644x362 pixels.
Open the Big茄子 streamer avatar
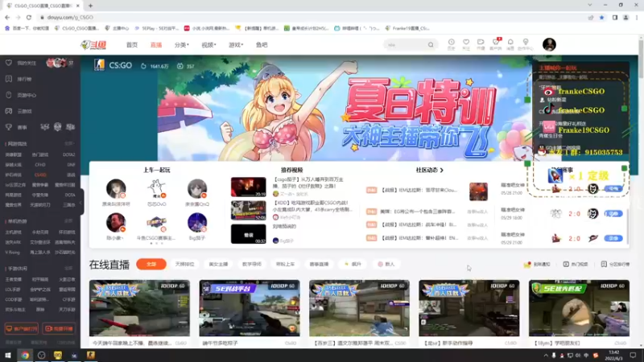(x=197, y=223)
